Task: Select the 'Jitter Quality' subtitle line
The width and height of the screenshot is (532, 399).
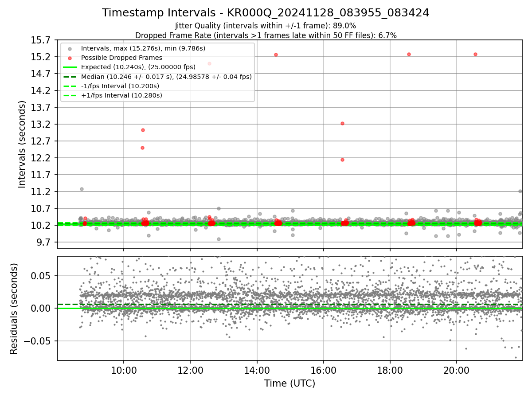Action: pyautogui.click(x=266, y=26)
